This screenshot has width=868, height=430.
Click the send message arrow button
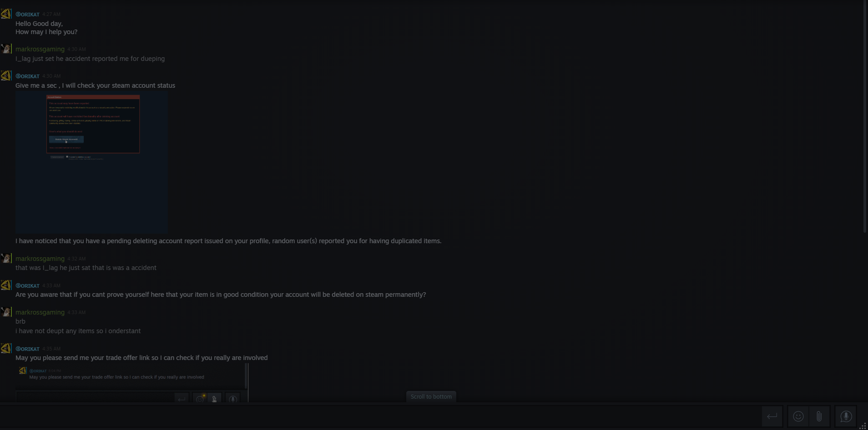click(772, 416)
